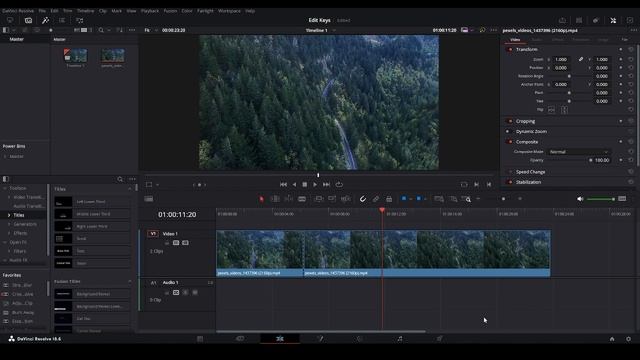Screen dimensions: 640x360
Task: Collapse the Titles list header chevron
Action: pyautogui.click(x=130, y=189)
